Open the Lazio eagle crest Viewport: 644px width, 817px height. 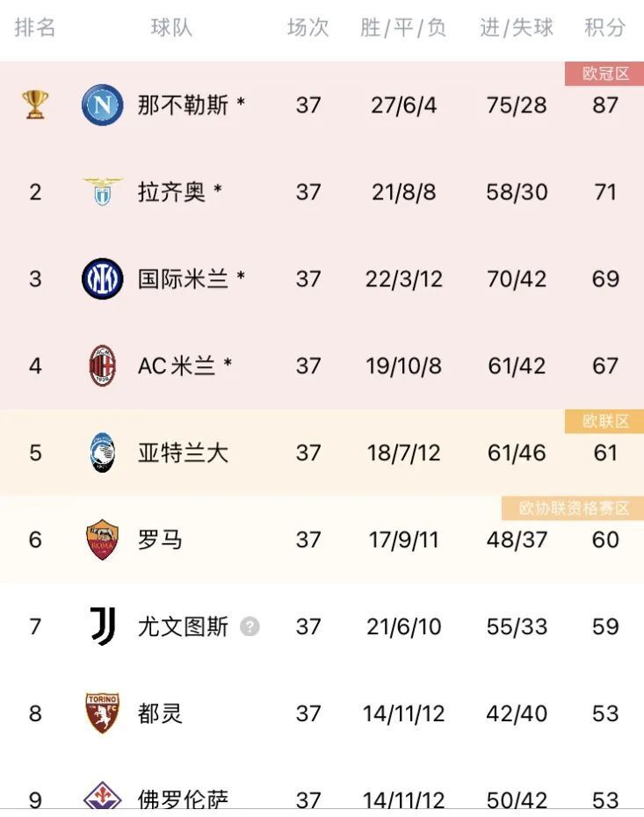[103, 192]
